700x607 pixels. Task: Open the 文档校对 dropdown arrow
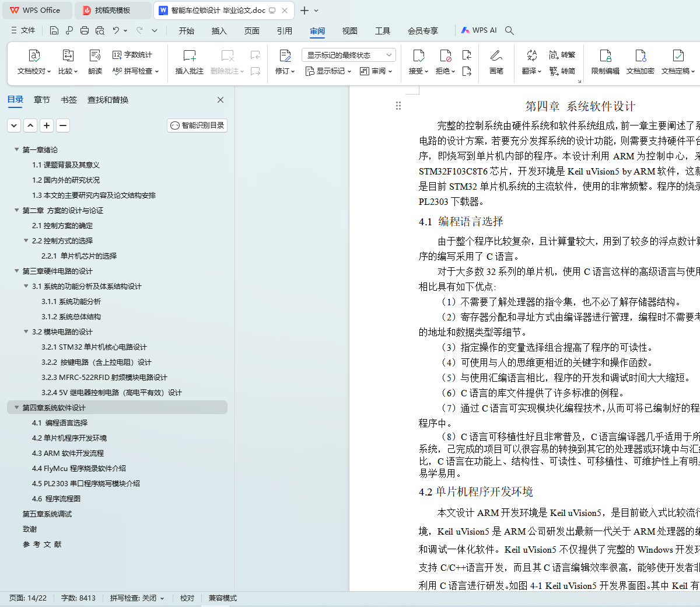coord(48,71)
